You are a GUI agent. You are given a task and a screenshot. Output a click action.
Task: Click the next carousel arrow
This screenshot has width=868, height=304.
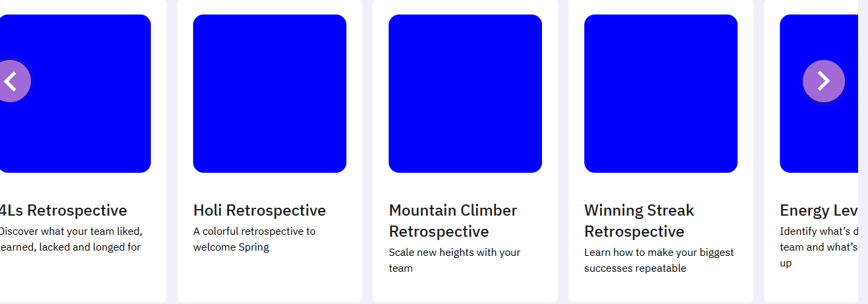[x=823, y=81]
